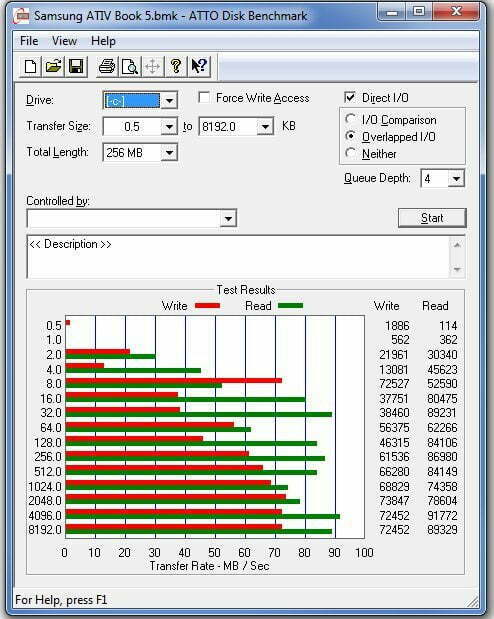494x619 pixels.
Task: Open the File menu
Action: pyautogui.click(x=29, y=41)
